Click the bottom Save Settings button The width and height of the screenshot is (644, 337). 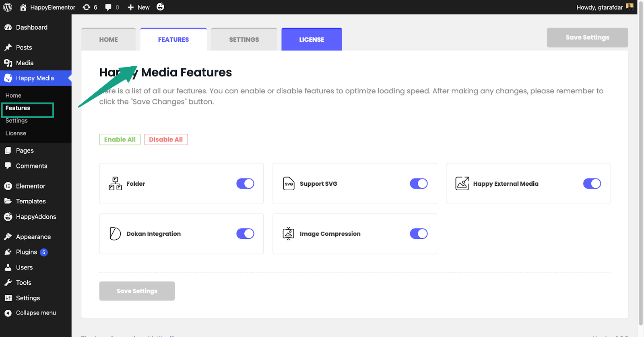137,291
